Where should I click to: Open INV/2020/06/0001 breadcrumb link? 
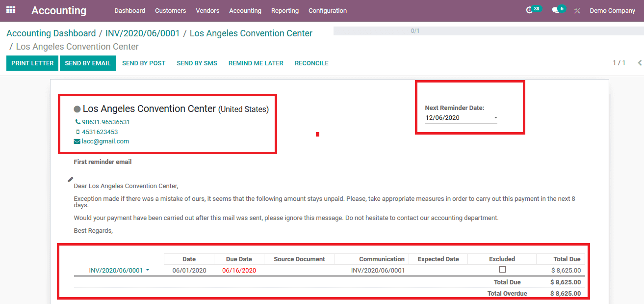143,33
